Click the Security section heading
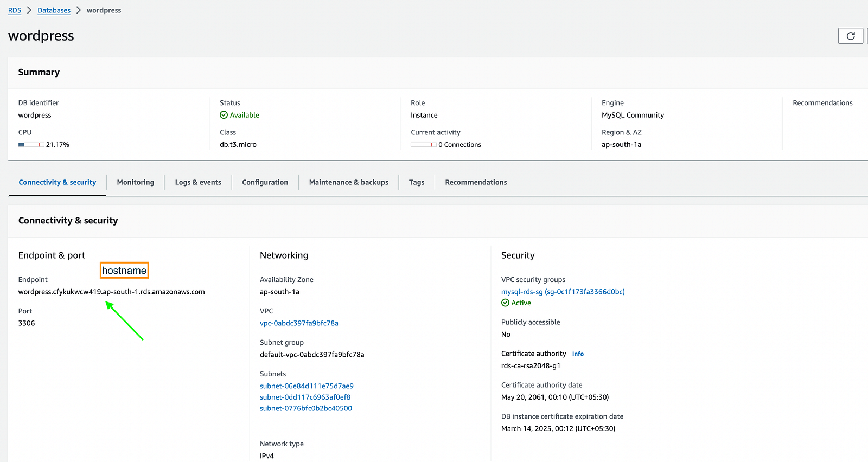The image size is (868, 462). (518, 255)
